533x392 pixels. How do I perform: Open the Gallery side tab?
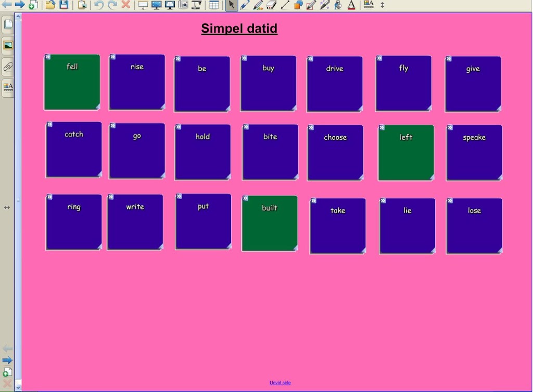click(8, 45)
